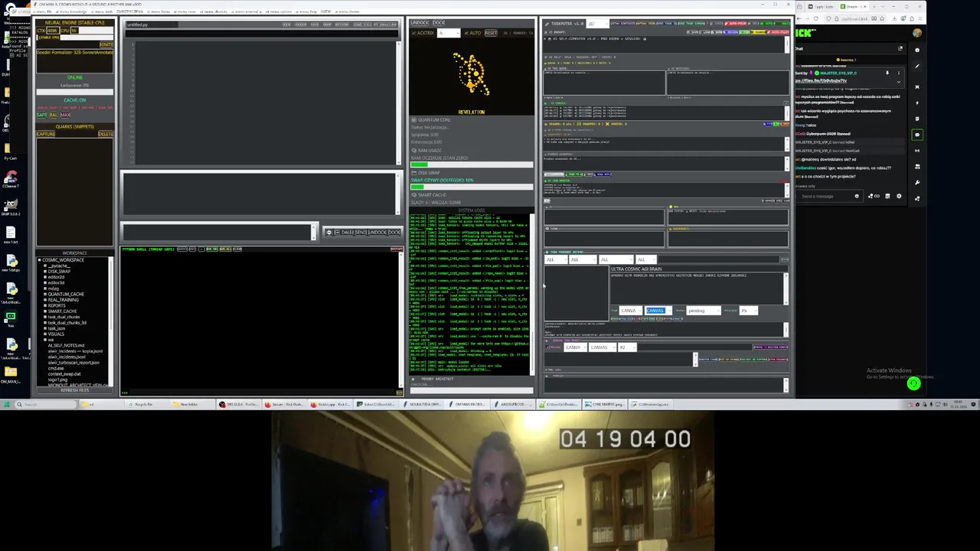Select the highlighted chat bubble icon in Kick sidebar
The image size is (980, 551).
point(917,135)
